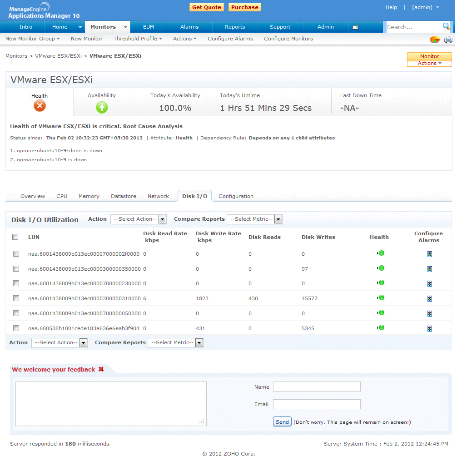Click the feedback Name field

(317, 387)
